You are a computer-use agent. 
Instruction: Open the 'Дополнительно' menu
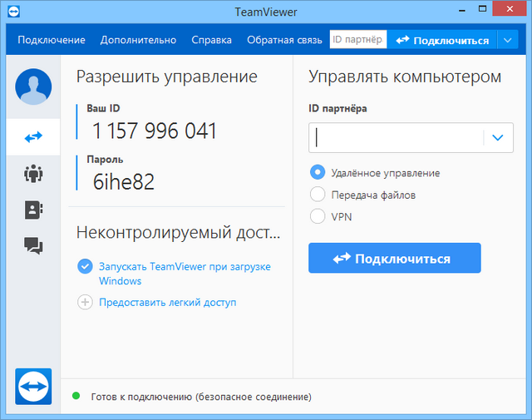pyautogui.click(x=139, y=40)
